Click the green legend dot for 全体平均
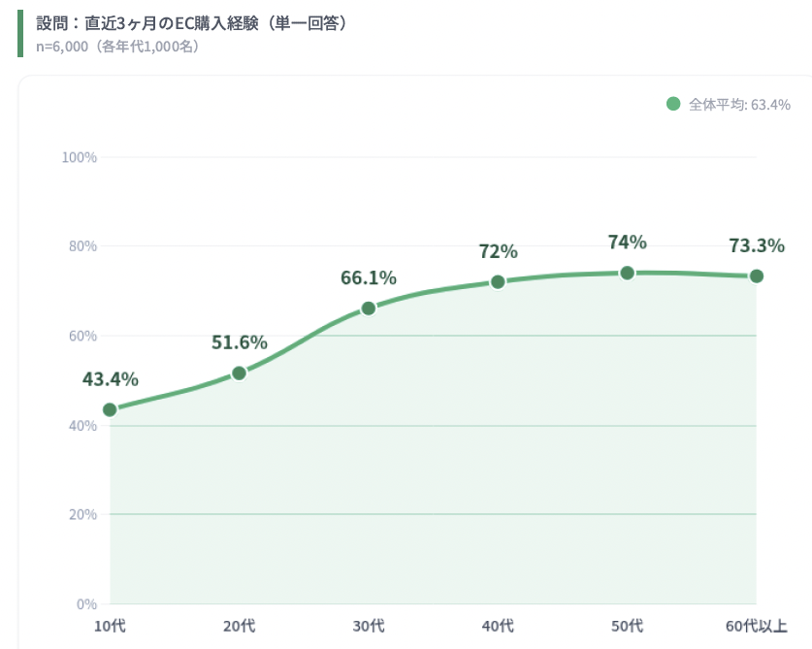The width and height of the screenshot is (812, 649). pyautogui.click(x=674, y=104)
